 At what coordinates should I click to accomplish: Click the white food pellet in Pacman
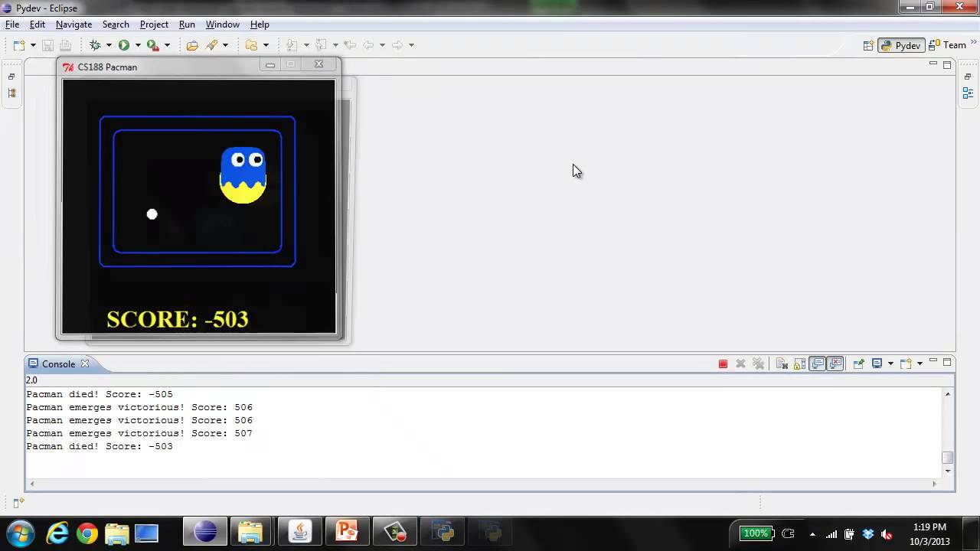coord(152,214)
